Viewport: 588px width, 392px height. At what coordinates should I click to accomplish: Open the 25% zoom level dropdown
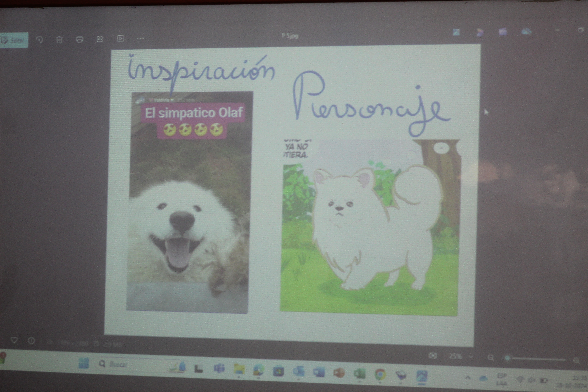[x=461, y=356]
